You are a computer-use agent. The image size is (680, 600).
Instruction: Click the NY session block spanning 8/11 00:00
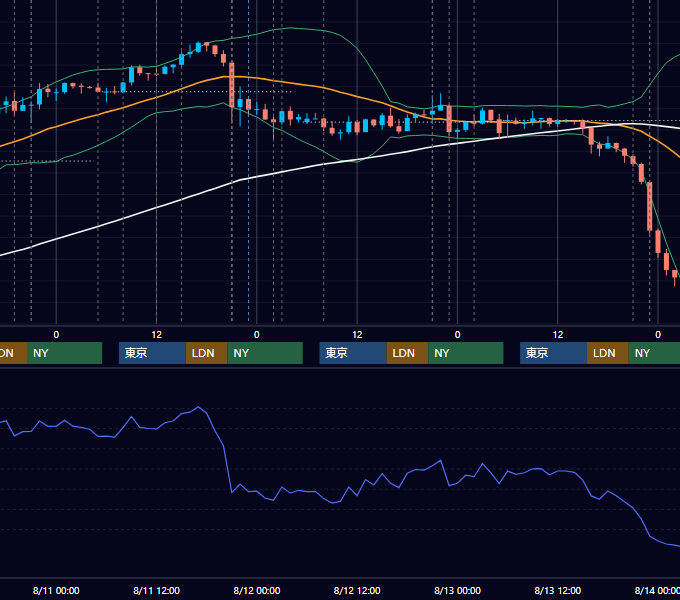64,353
